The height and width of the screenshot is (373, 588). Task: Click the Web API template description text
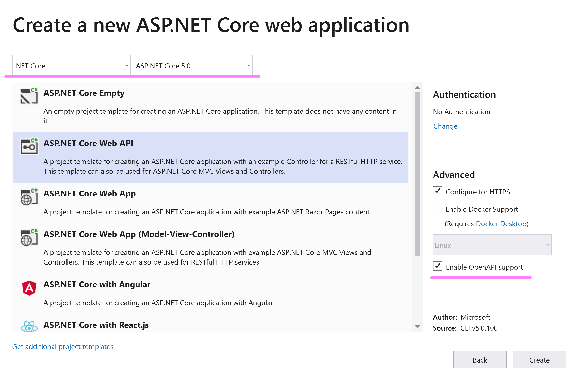pos(223,166)
